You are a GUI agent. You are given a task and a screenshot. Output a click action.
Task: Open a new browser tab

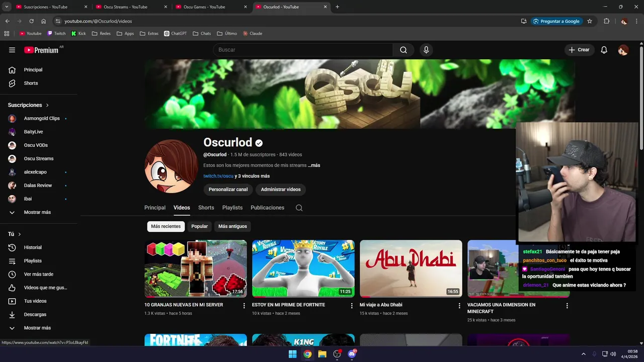pos(337,7)
